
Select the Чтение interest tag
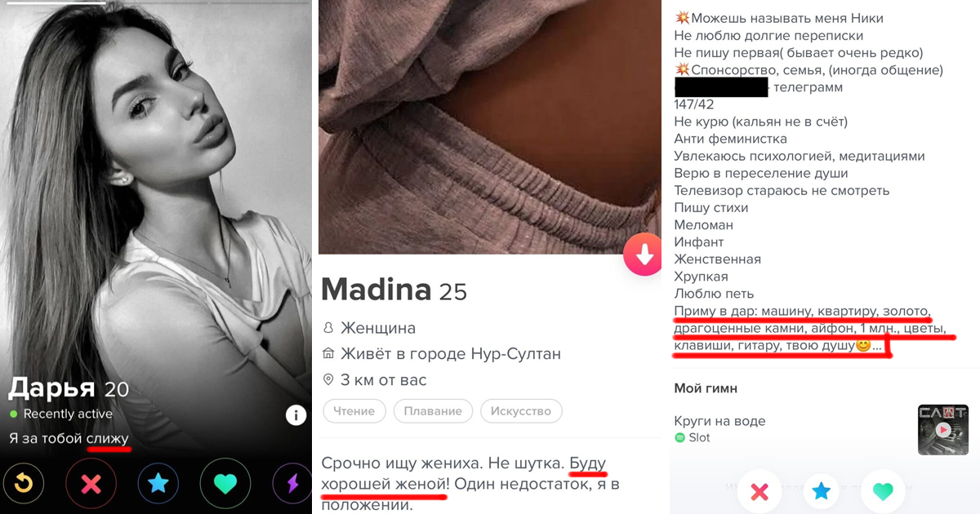pyautogui.click(x=354, y=411)
